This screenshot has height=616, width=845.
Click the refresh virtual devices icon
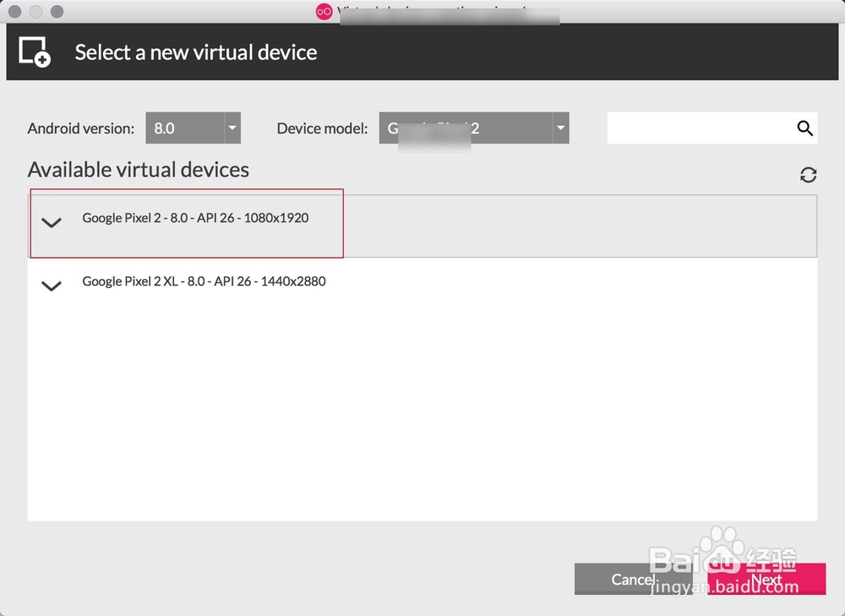pyautogui.click(x=808, y=175)
